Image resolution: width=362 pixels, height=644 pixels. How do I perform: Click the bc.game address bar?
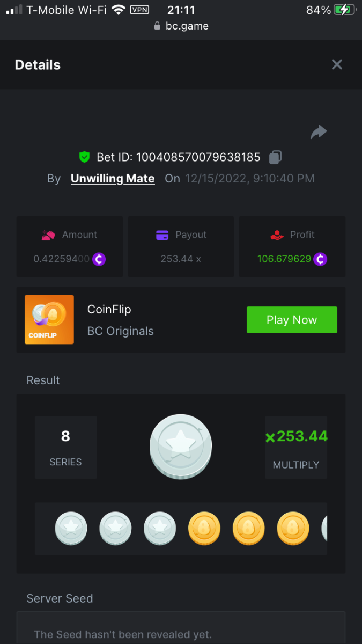(x=181, y=26)
